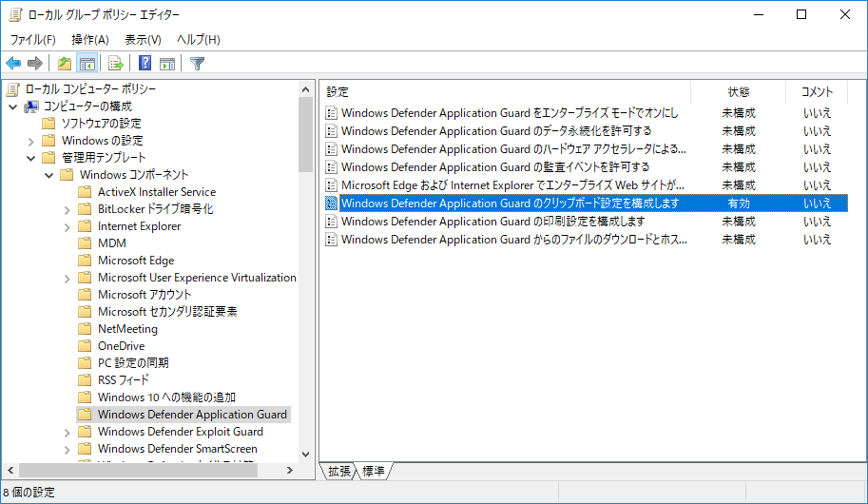
Task: Click the Back arrow toolbar icon
Action: (13, 64)
